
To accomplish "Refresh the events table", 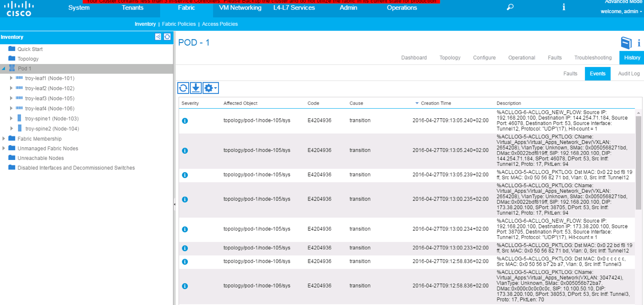I will click(x=183, y=88).
